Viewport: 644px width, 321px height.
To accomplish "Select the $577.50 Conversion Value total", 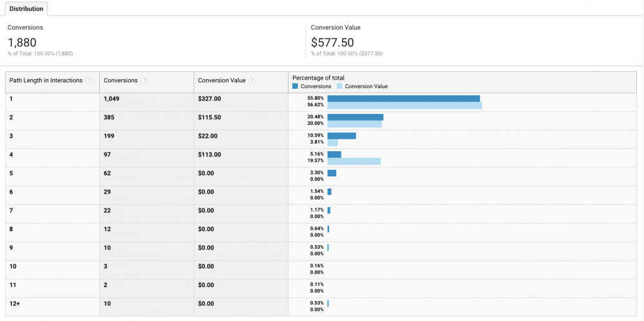I will [x=332, y=42].
